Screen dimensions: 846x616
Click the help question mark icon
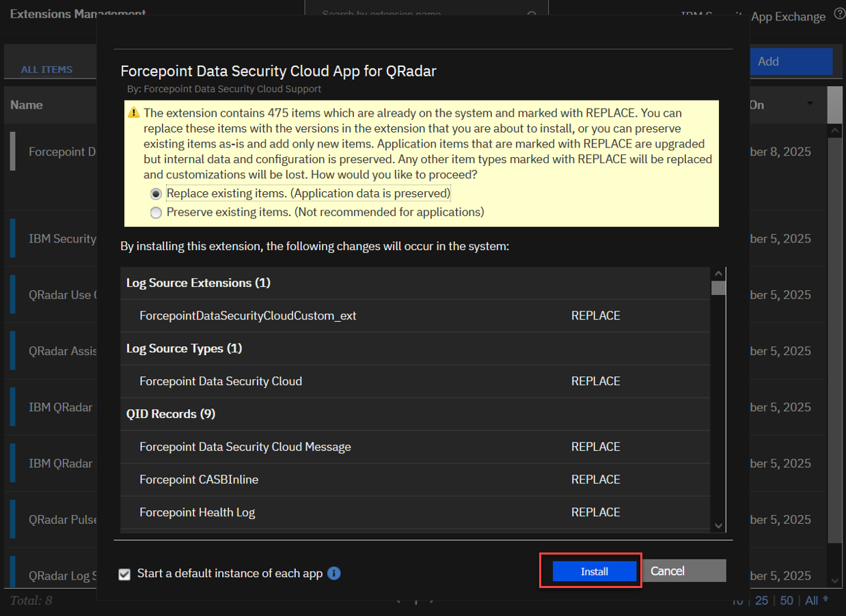840,14
